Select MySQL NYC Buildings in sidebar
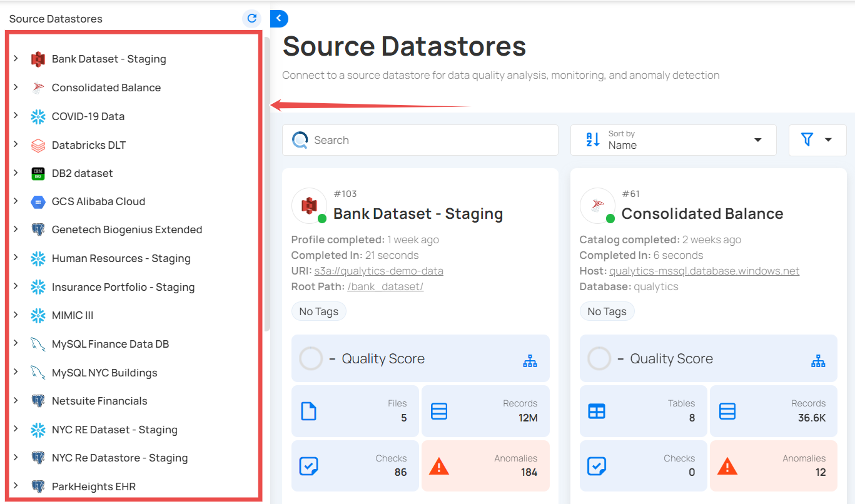855x504 pixels. [104, 373]
